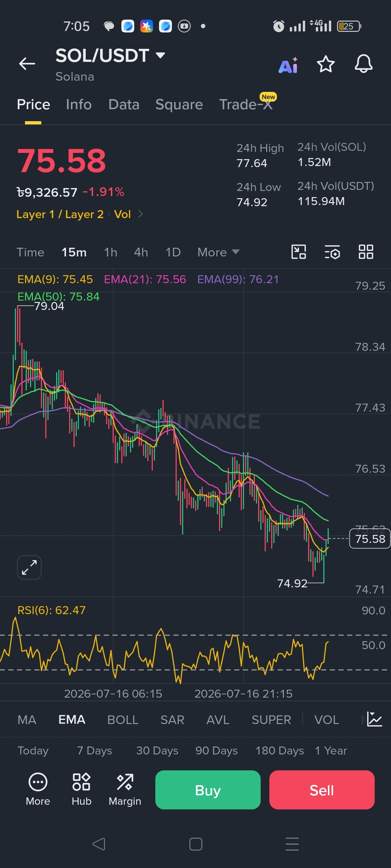The image size is (391, 868).
Task: Select the 15m timeframe
Action: tap(74, 252)
